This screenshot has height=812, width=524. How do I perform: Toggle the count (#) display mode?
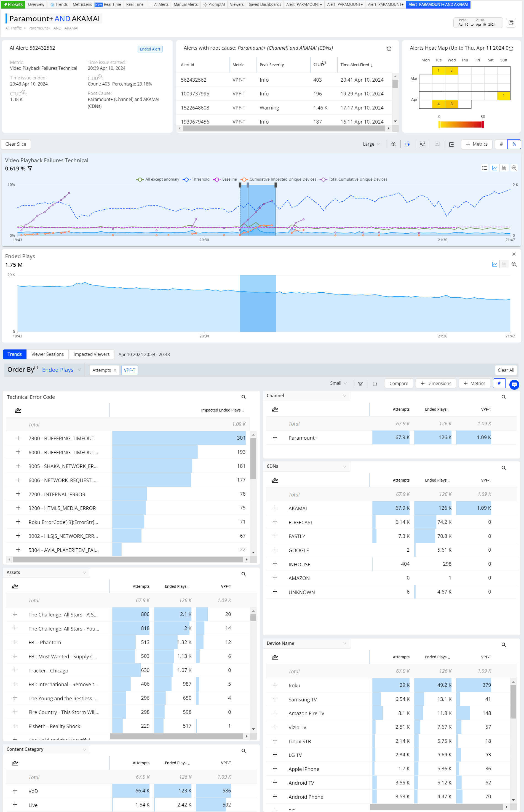501,144
